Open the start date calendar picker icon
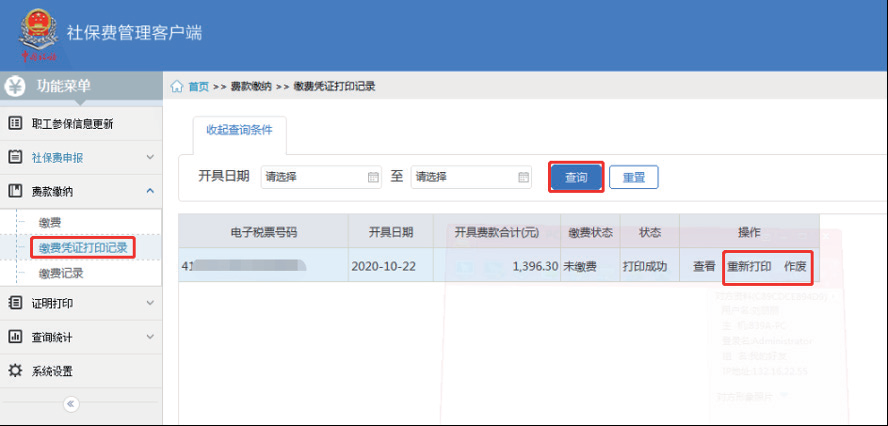 (373, 177)
